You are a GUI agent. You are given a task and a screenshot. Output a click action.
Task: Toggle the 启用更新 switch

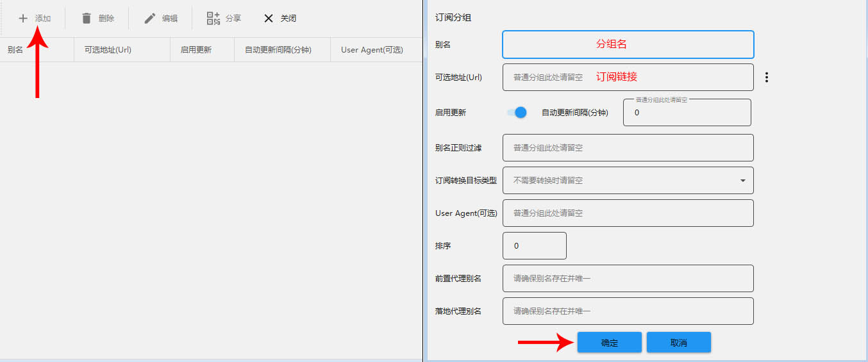coord(517,113)
